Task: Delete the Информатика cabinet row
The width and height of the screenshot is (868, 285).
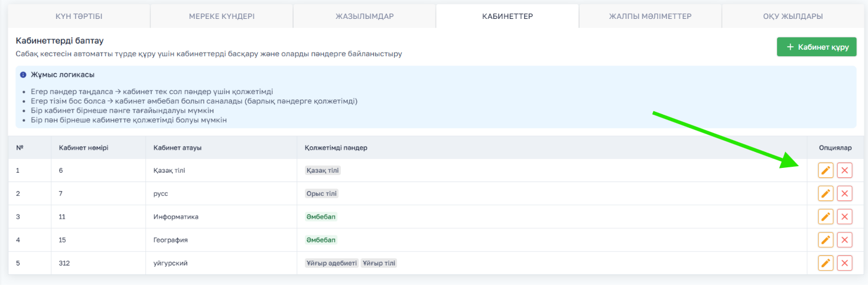Action: pyautogui.click(x=845, y=217)
